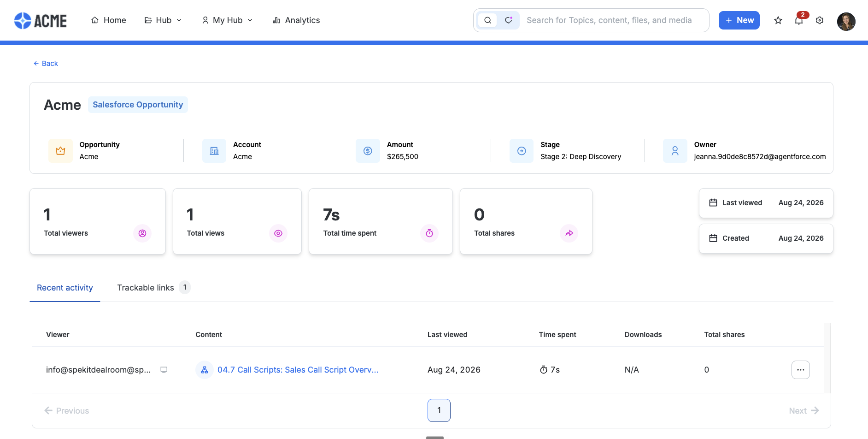Switch to Recent activity tab

tap(65, 288)
